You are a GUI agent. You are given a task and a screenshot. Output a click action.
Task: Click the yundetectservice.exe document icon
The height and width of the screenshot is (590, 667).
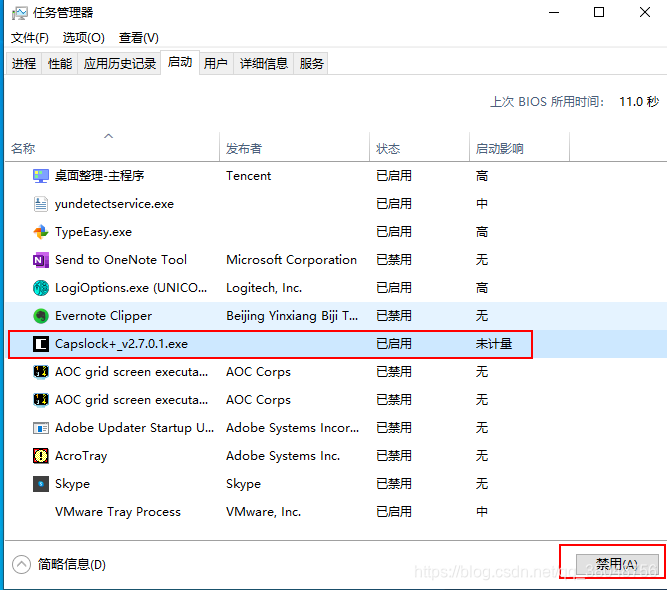coord(41,204)
